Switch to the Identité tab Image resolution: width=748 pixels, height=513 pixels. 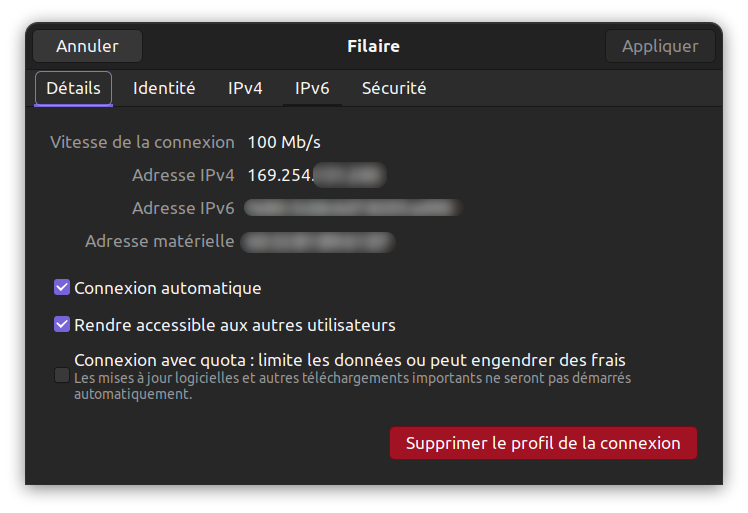tap(164, 88)
